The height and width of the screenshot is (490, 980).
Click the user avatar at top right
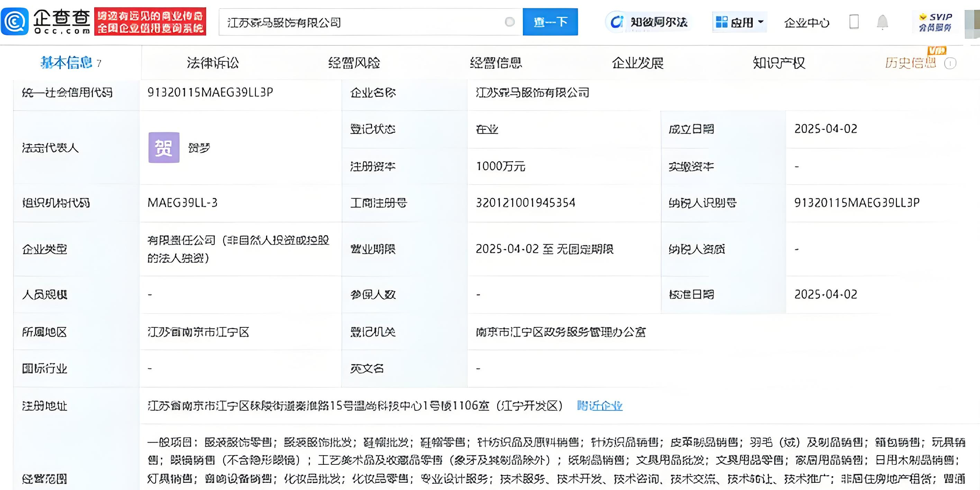coord(972,24)
